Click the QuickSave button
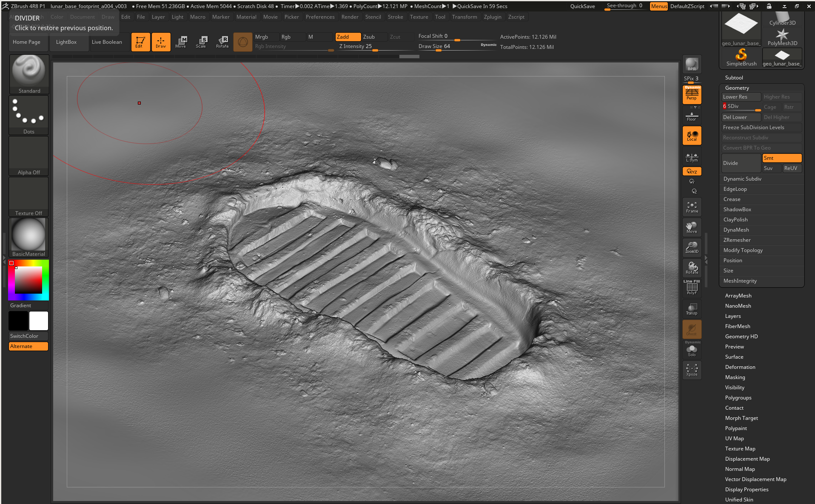815x504 pixels. pos(582,6)
